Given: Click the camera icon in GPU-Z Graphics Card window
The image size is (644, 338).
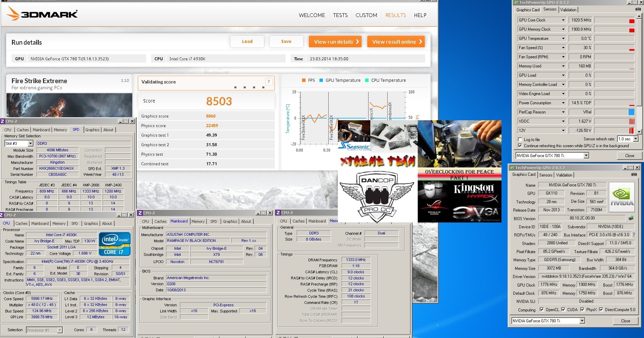Looking at the screenshot, I should tap(634, 174).
